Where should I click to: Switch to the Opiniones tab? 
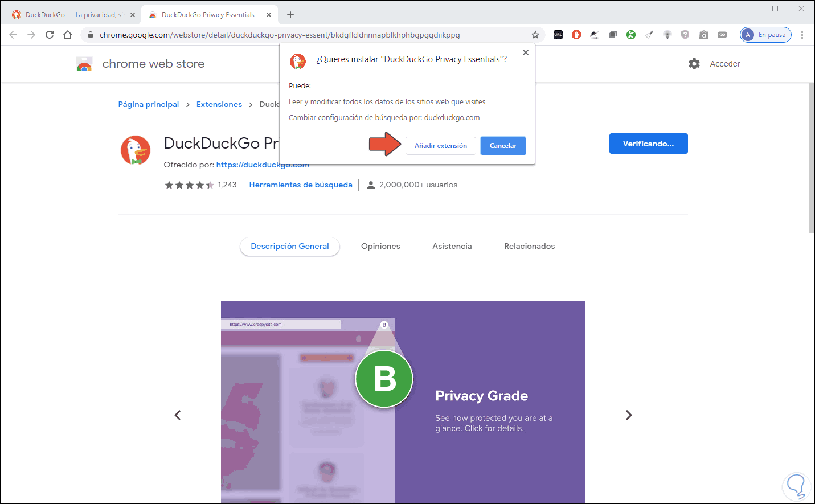(x=380, y=246)
